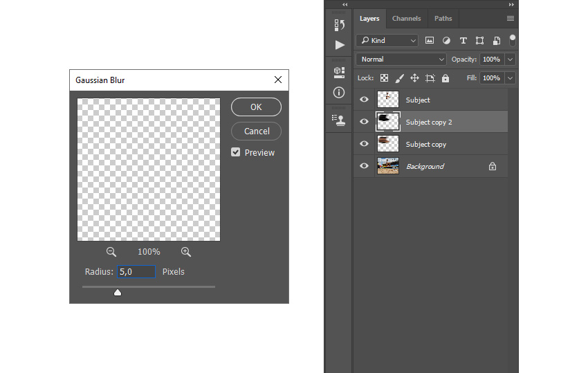Image resolution: width=588 pixels, height=373 pixels.
Task: Hide the Subject copy 2 layer
Action: coord(364,122)
